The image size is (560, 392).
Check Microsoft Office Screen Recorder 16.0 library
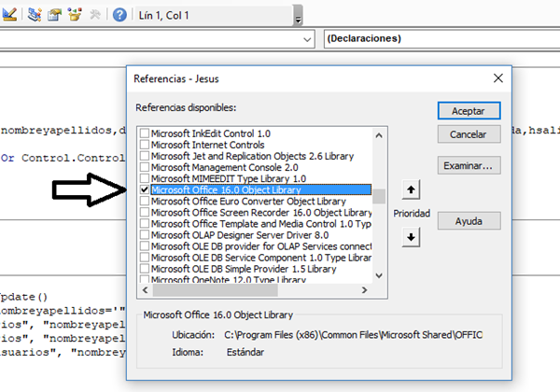coord(145,213)
